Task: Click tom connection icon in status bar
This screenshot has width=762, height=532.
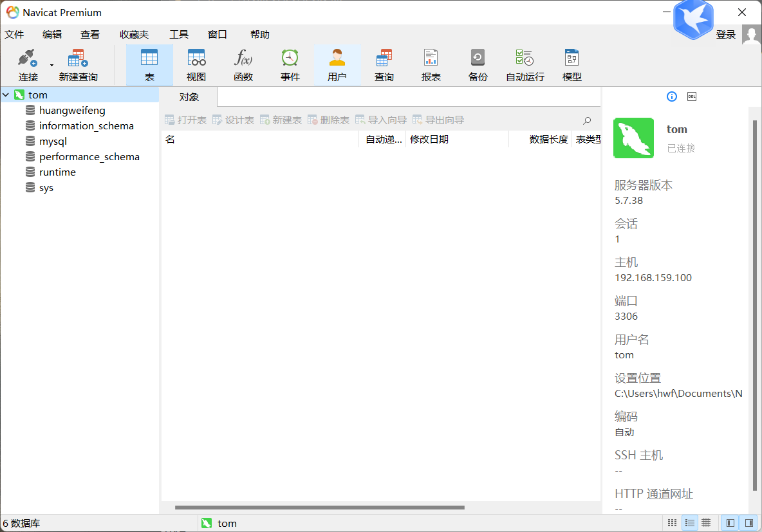Action: 207,523
